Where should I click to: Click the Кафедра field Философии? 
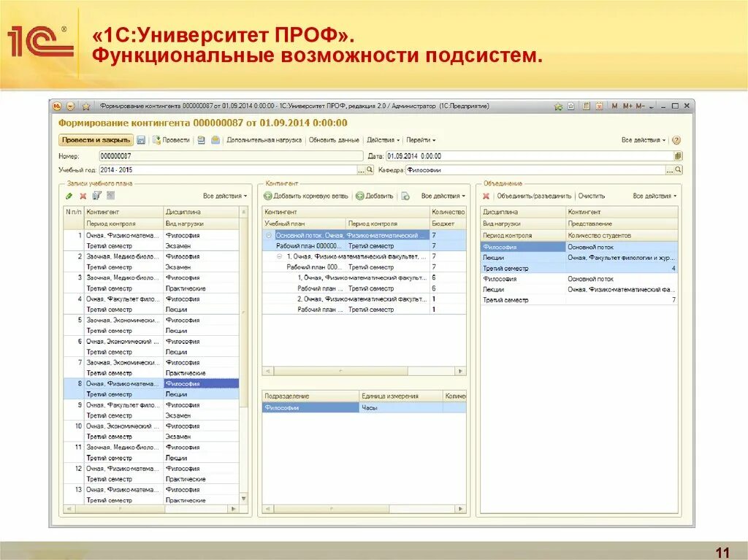coord(535,170)
